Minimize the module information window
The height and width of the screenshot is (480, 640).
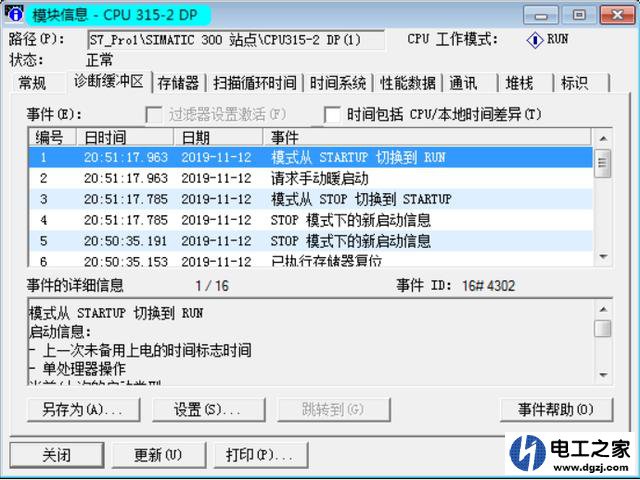click(x=541, y=16)
